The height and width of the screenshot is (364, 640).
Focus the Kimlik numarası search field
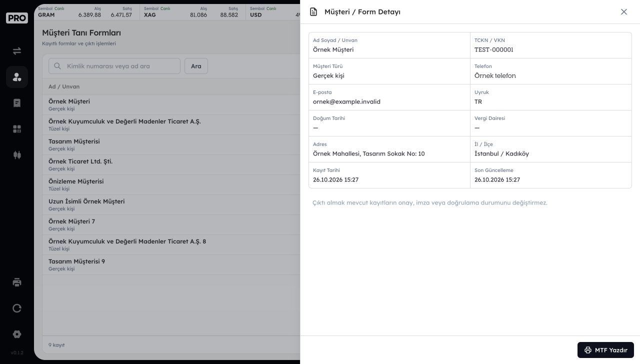pos(114,66)
